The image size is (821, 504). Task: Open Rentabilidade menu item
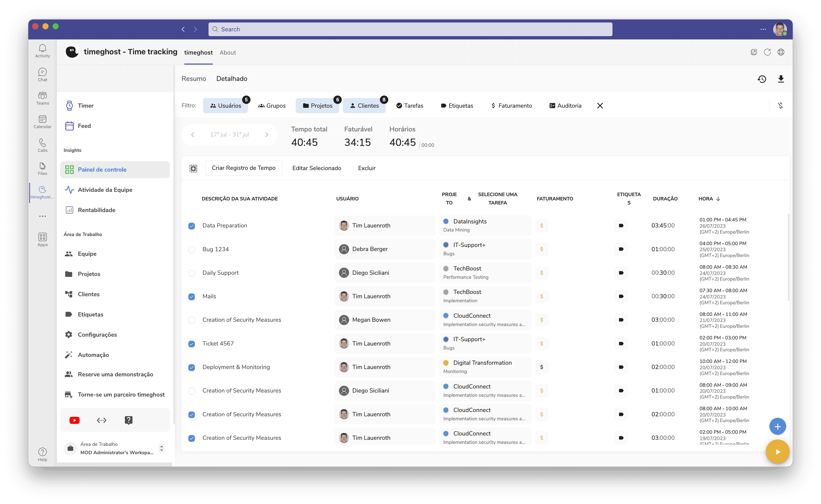coord(115,210)
